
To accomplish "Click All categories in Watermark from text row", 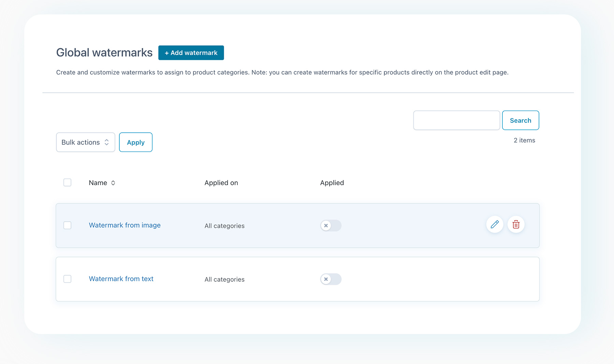I will tap(224, 279).
